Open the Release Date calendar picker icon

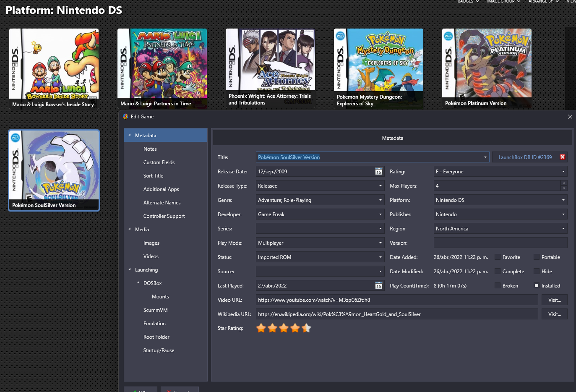pyautogui.click(x=378, y=172)
